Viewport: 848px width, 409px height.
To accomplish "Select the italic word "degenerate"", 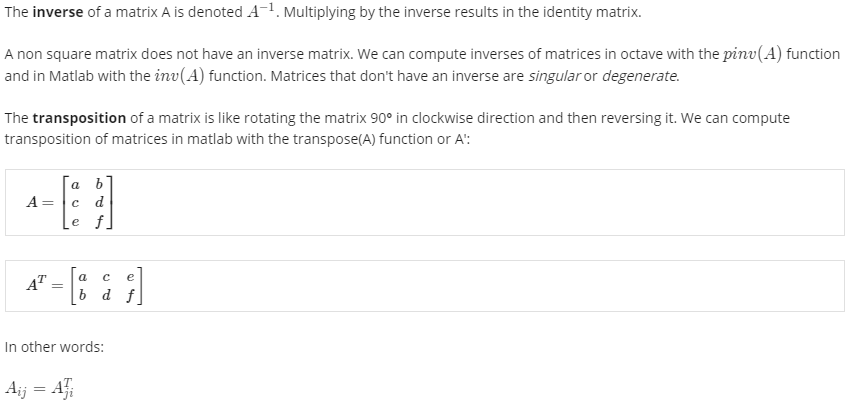I will tap(639, 76).
